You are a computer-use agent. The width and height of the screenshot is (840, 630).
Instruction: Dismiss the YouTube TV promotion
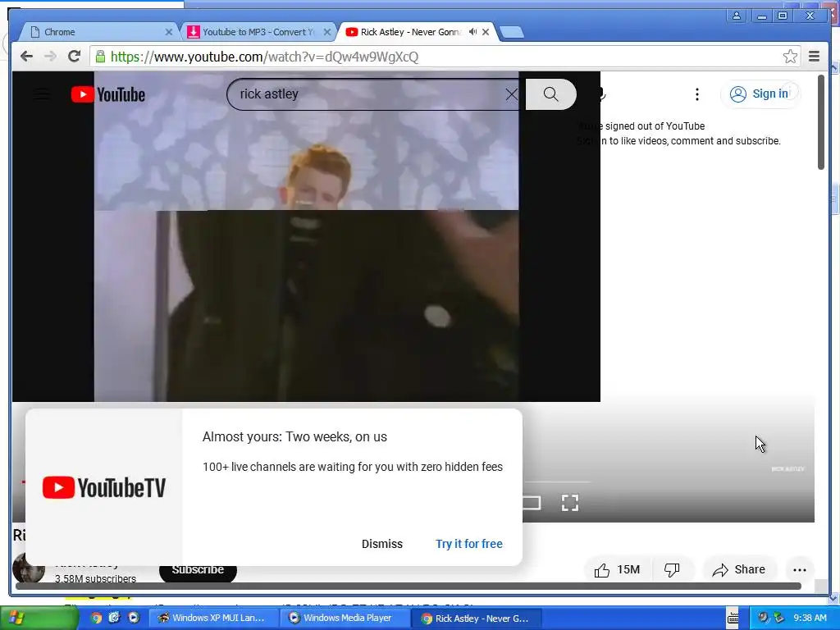coord(382,544)
